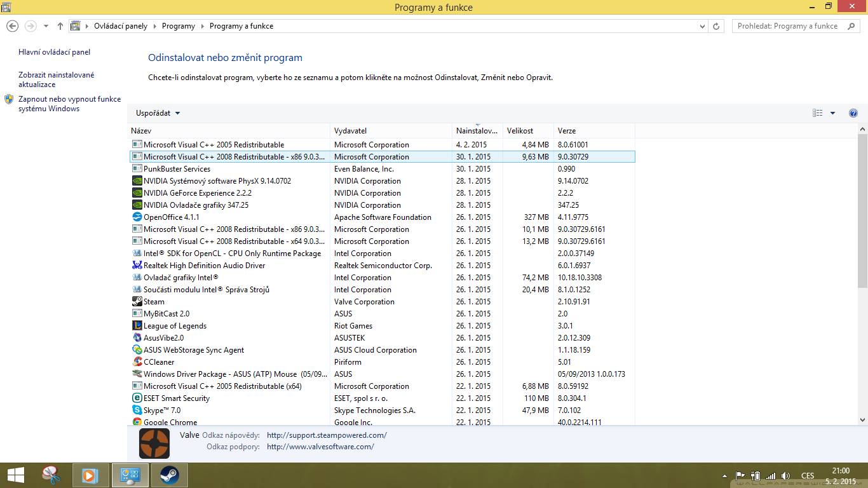Select Microsoft Visual C++ 2008 x64 9.0.3 row

tap(383, 241)
